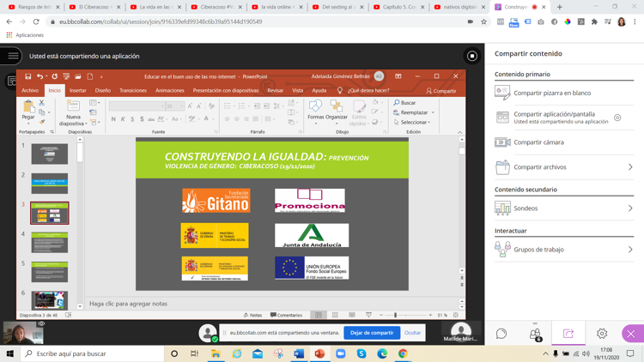The image size is (644, 362).
Task: Switch to the Transiciones ribbon tab
Action: click(x=133, y=91)
